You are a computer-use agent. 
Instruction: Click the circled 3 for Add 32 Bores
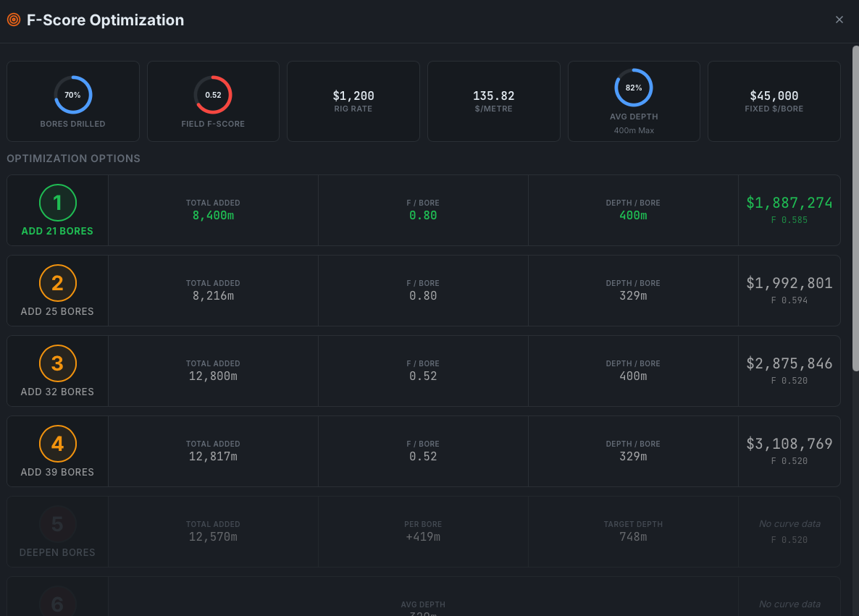tap(57, 363)
